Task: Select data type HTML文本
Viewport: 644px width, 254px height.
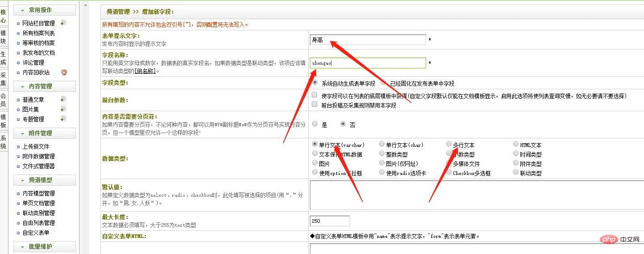Action: click(516, 144)
